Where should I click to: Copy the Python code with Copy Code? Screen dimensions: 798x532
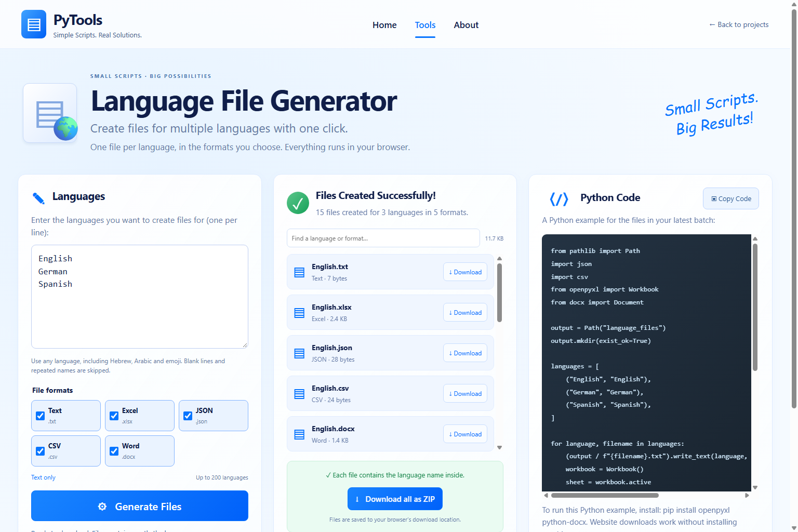tap(731, 198)
